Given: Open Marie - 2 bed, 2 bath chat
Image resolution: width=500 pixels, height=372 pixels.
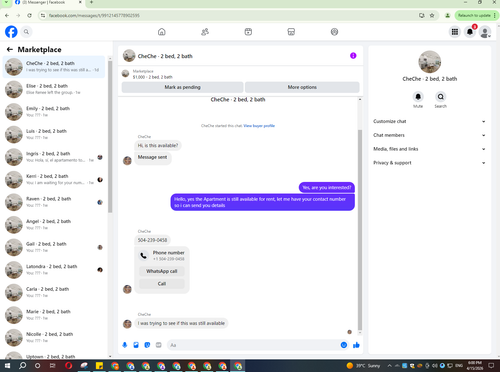Looking at the screenshot, I should point(54,315).
